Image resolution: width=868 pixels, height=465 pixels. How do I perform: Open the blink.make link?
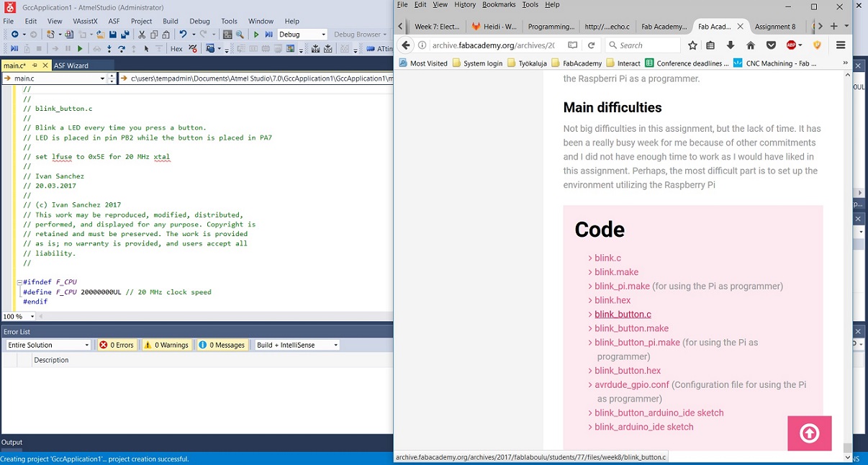(x=616, y=272)
